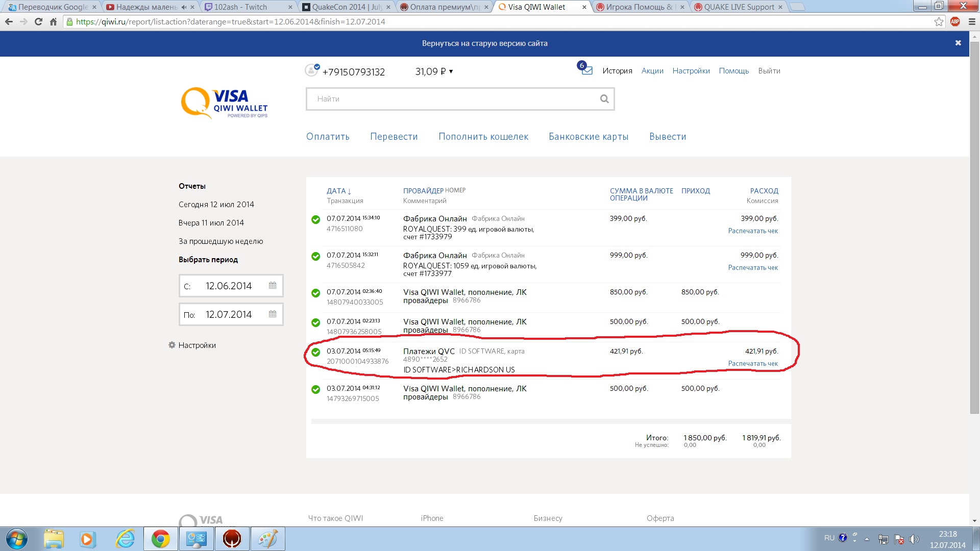This screenshot has width=980, height=551.
Task: Open the Акции menu item
Action: 652,71
